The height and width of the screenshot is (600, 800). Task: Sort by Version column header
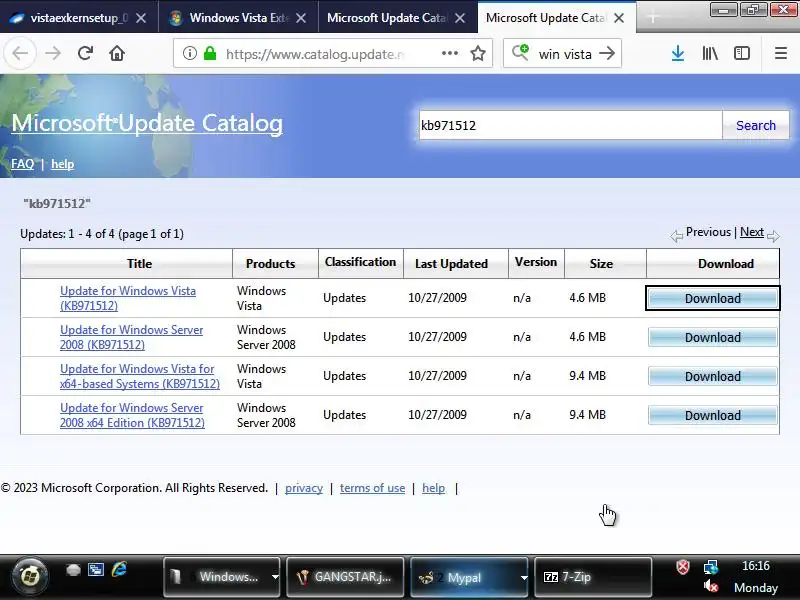point(536,262)
